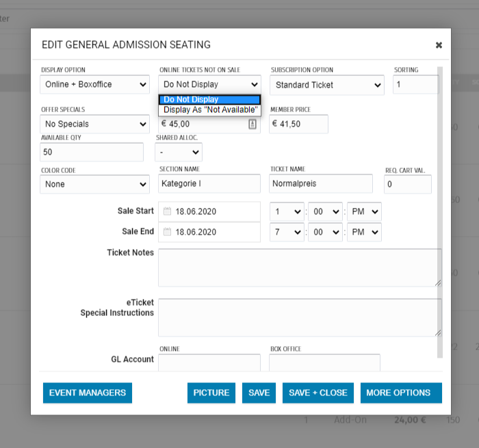The image size is (479, 448).
Task: Click the Event Managers button
Action: [87, 393]
